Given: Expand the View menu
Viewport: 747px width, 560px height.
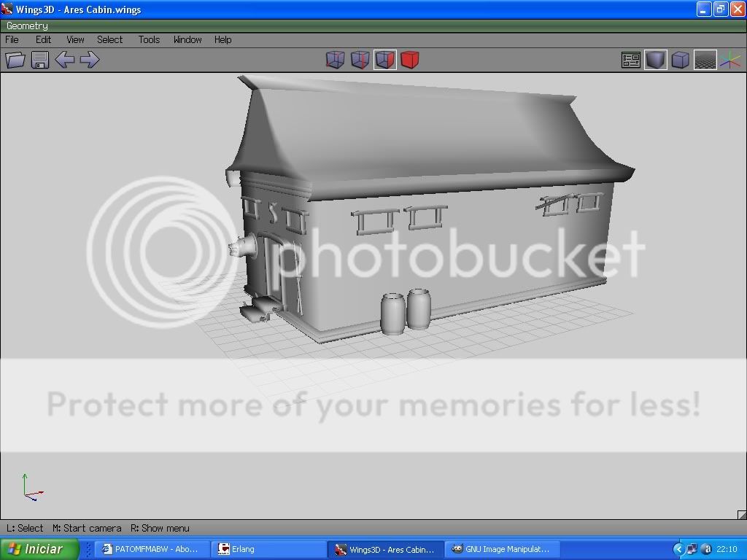Looking at the screenshot, I should [75, 39].
